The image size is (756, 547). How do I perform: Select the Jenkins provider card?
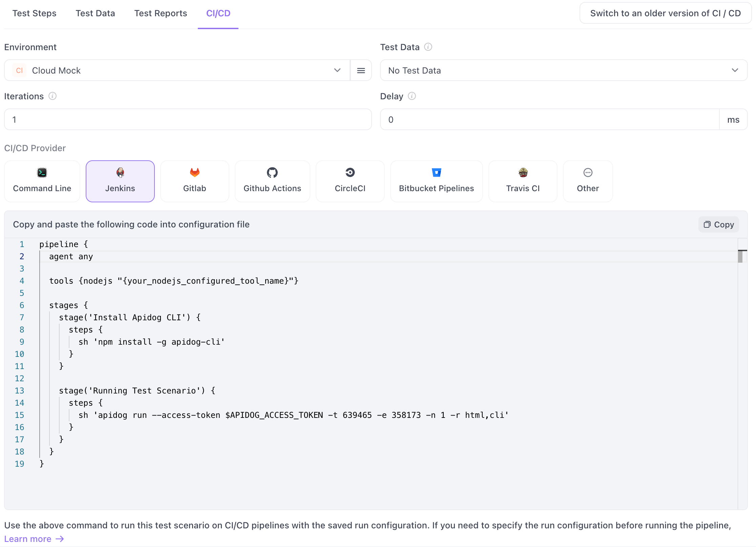(120, 181)
